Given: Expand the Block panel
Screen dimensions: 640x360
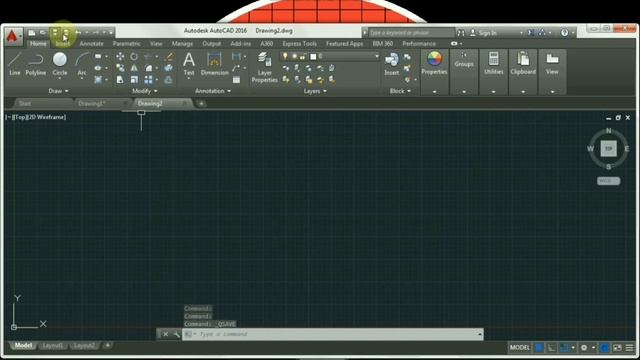Looking at the screenshot, I should point(400,91).
